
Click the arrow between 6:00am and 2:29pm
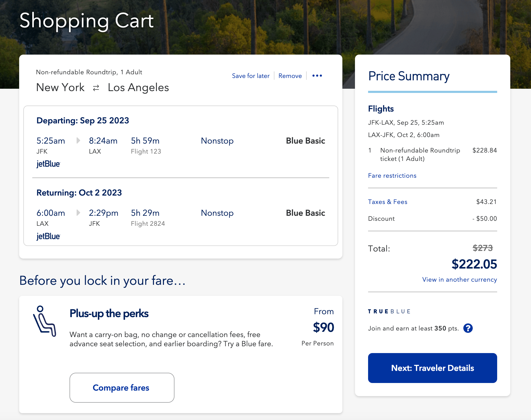pos(78,213)
